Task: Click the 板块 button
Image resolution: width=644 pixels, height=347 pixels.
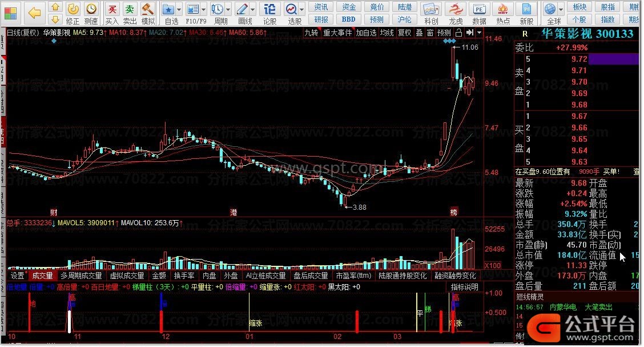Action: coord(579,7)
